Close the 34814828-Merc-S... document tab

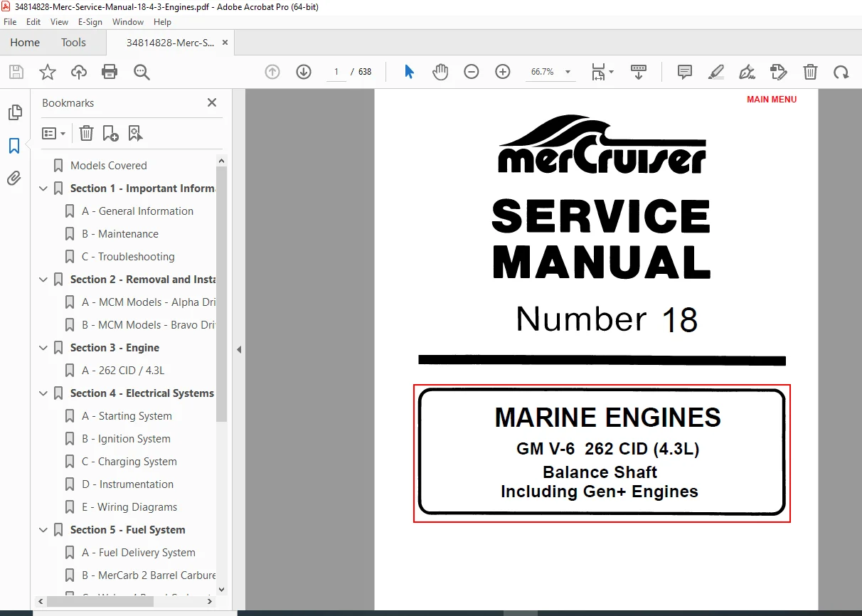(225, 43)
